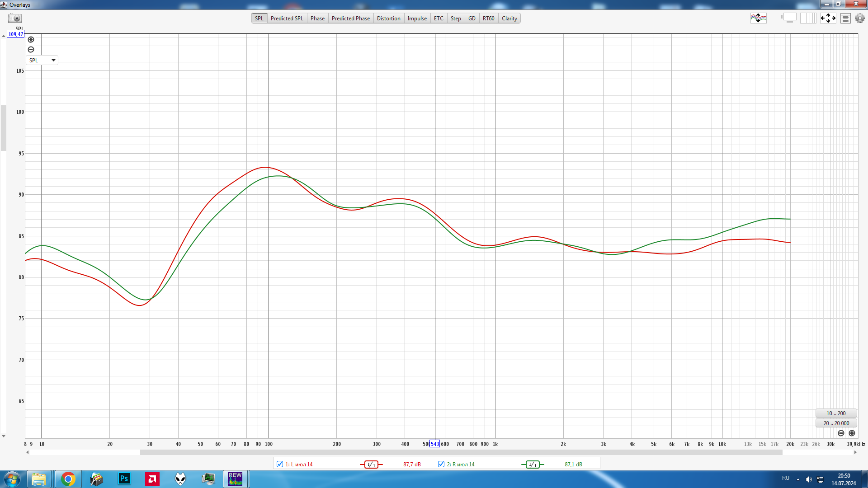This screenshot has width=868, height=488.
Task: Switch to the Distortion tab
Action: click(x=388, y=19)
